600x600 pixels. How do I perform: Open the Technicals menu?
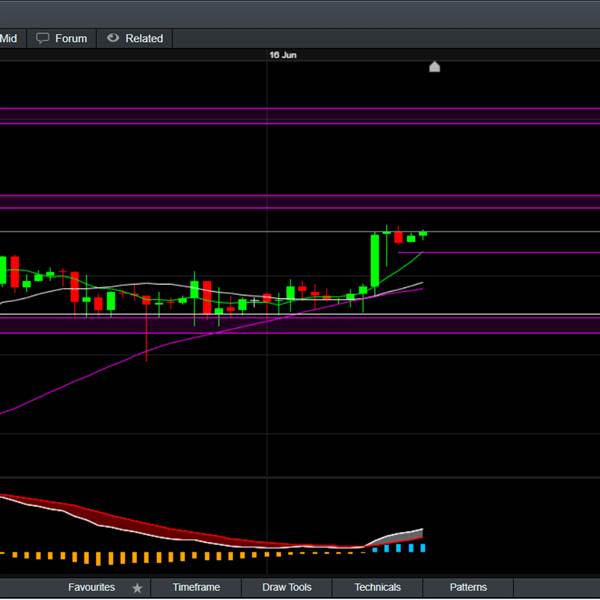(x=377, y=587)
